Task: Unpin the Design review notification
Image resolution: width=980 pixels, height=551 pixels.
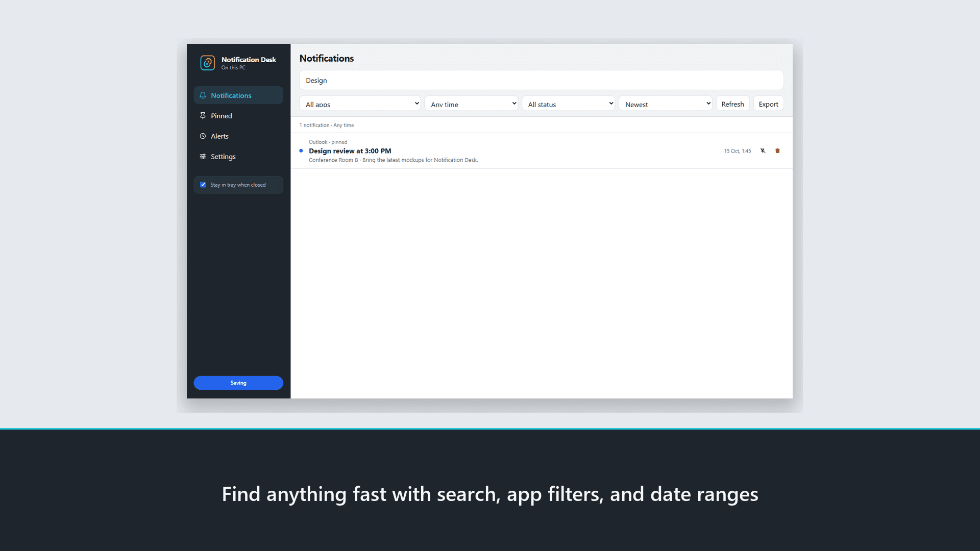Action: (763, 151)
